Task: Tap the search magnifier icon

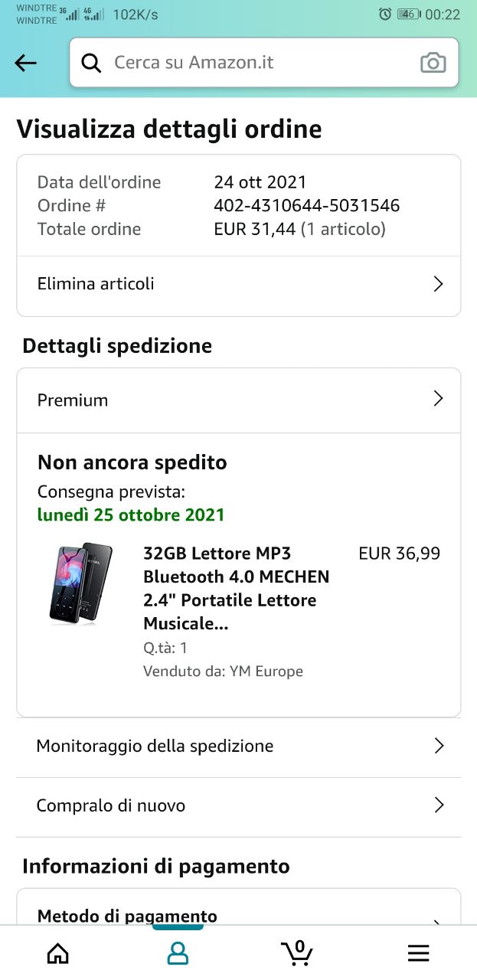Action: click(x=91, y=64)
